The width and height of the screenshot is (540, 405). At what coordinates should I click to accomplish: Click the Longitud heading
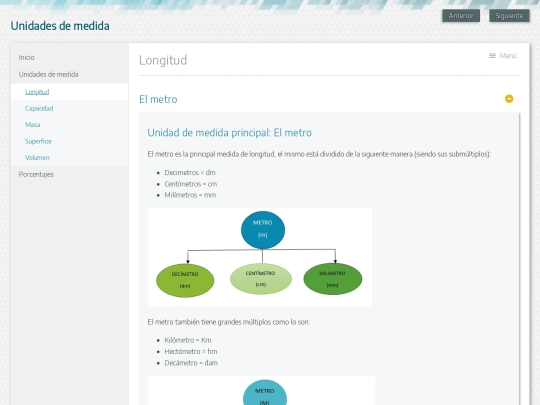tap(163, 60)
